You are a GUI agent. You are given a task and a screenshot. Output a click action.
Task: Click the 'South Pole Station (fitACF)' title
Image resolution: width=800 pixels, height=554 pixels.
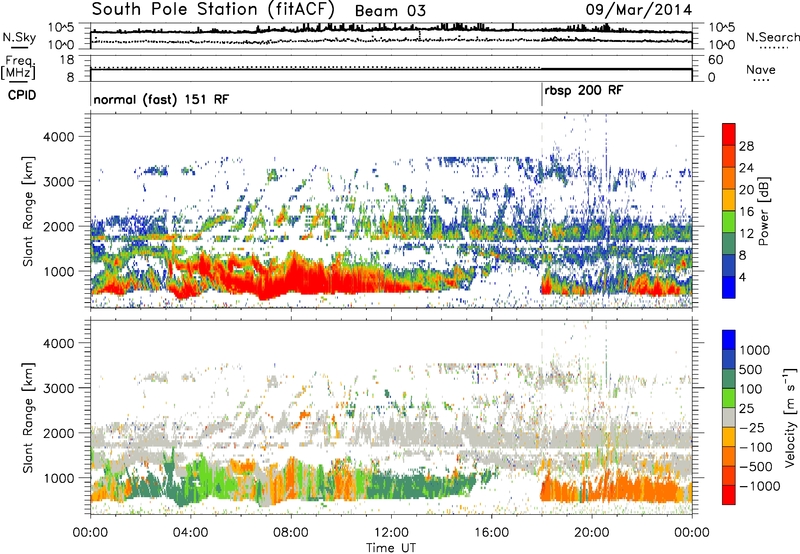point(213,9)
